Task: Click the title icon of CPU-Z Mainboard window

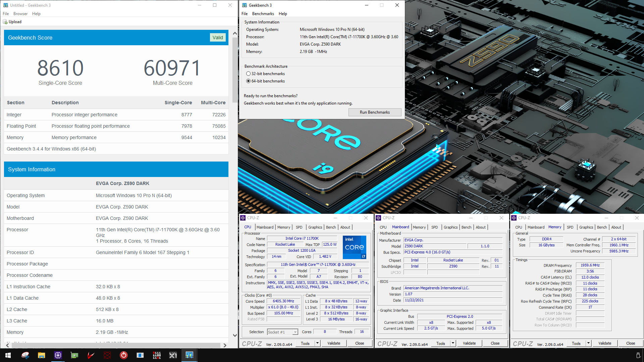Action: [379, 218]
